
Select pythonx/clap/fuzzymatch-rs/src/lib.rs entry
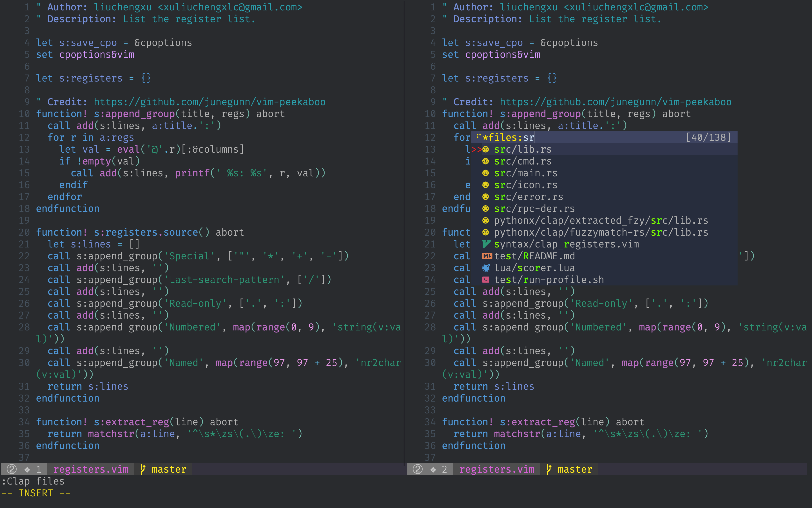pyautogui.click(x=604, y=232)
